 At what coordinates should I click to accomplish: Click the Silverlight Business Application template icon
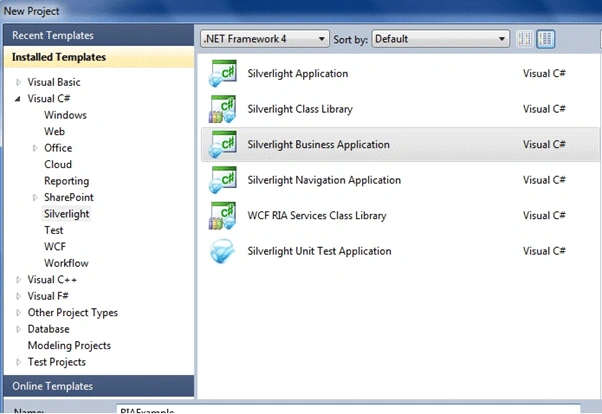223,144
